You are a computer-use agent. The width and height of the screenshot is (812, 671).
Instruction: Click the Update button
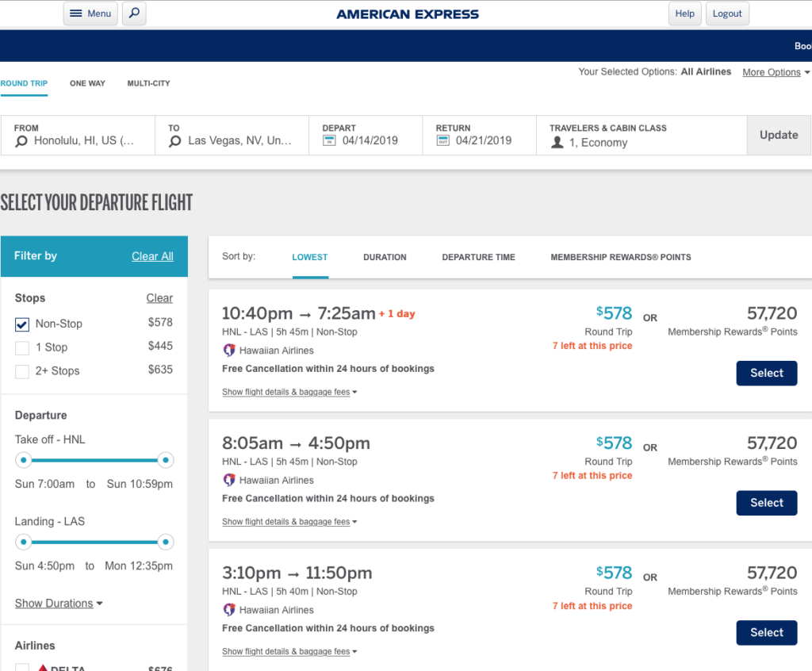[x=779, y=136]
